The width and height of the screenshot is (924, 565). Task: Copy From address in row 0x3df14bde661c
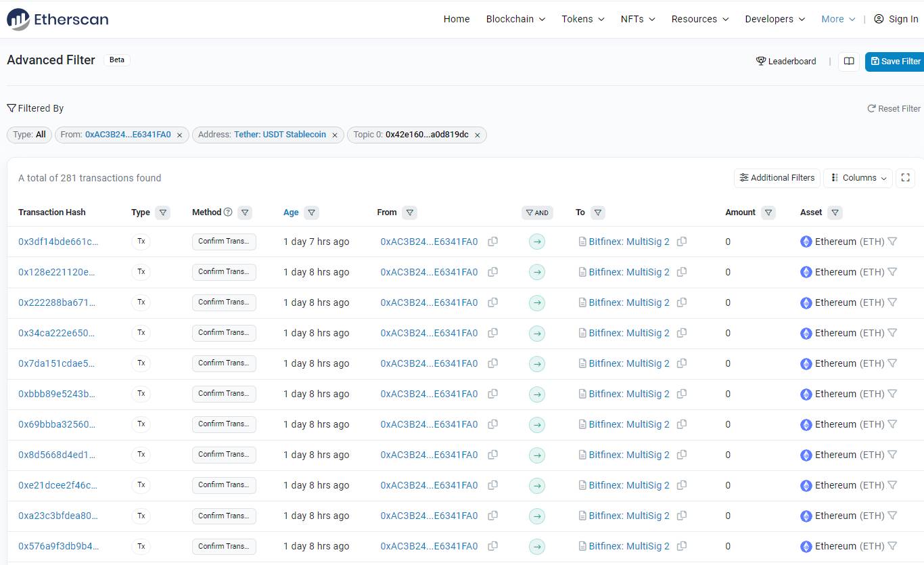pos(493,242)
